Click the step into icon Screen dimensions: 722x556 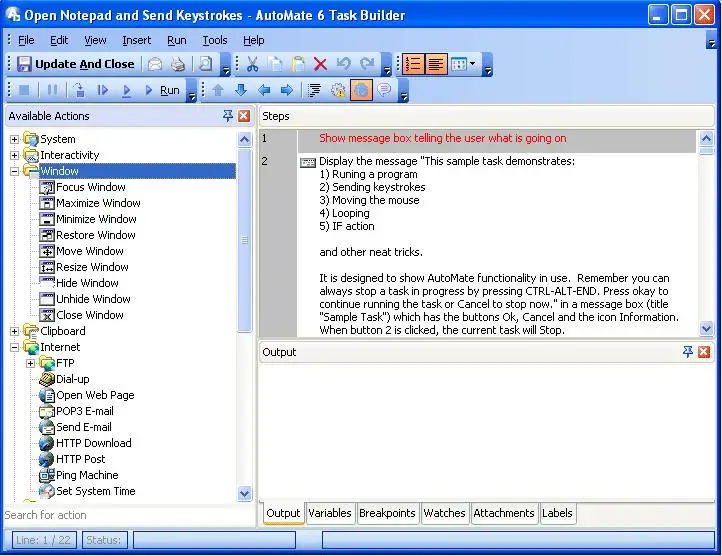click(x=103, y=90)
